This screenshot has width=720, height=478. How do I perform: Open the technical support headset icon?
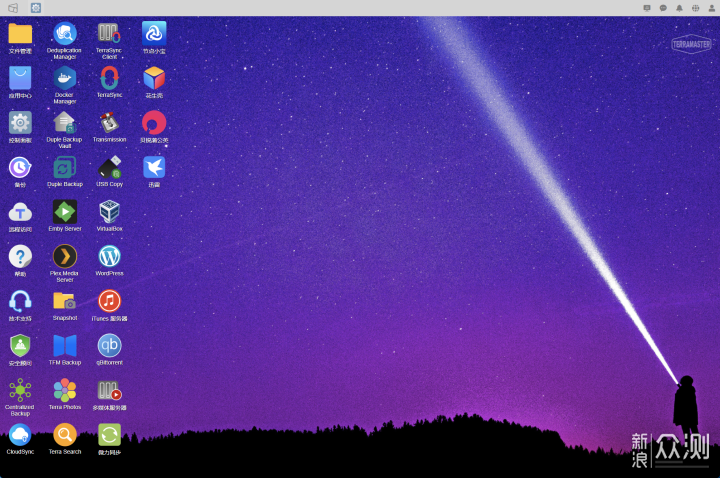[x=20, y=301]
